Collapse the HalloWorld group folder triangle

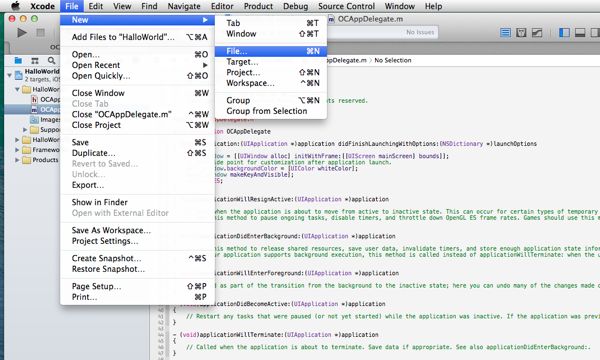coord(17,89)
